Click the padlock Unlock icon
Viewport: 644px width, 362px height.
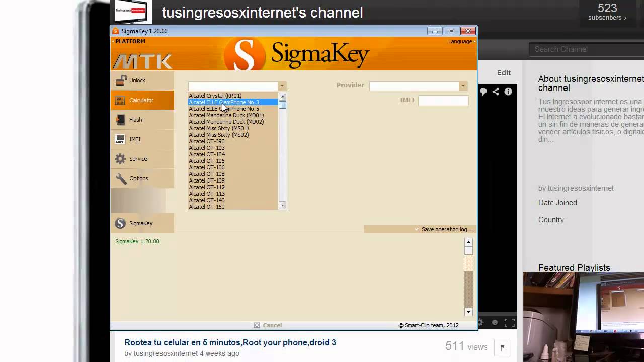pos(120,80)
